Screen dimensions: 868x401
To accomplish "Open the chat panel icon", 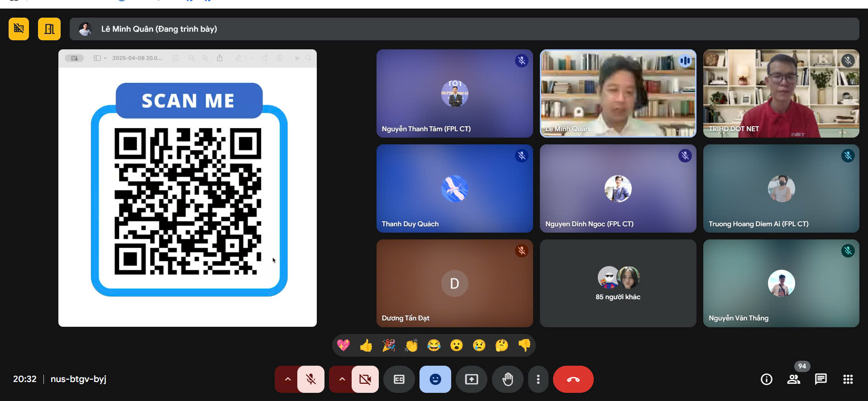I will tap(821, 379).
